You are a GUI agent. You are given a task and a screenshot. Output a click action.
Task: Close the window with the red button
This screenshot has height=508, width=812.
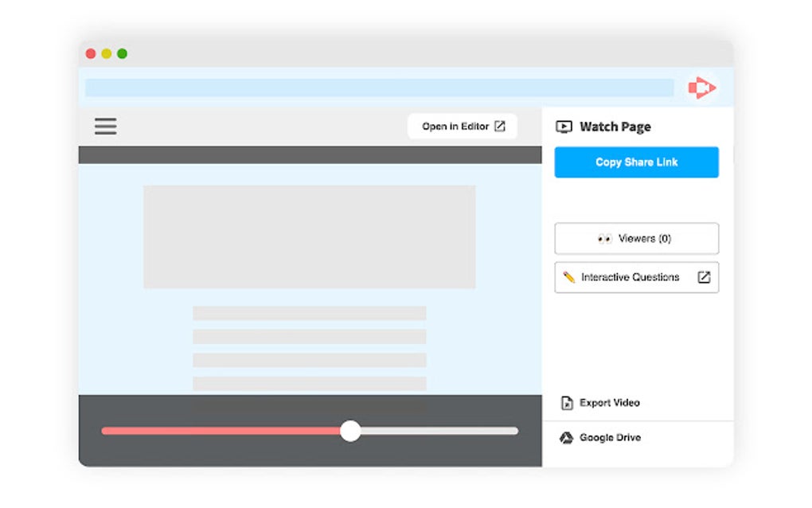(x=91, y=53)
